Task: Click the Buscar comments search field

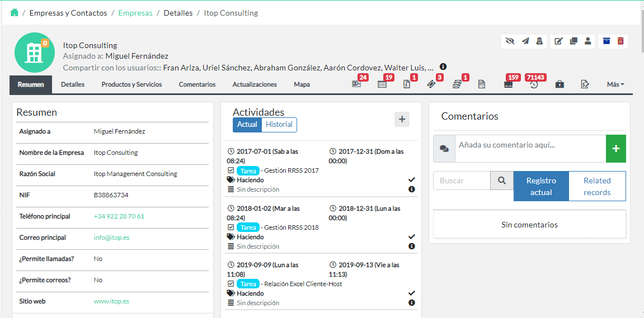Action: pyautogui.click(x=462, y=181)
